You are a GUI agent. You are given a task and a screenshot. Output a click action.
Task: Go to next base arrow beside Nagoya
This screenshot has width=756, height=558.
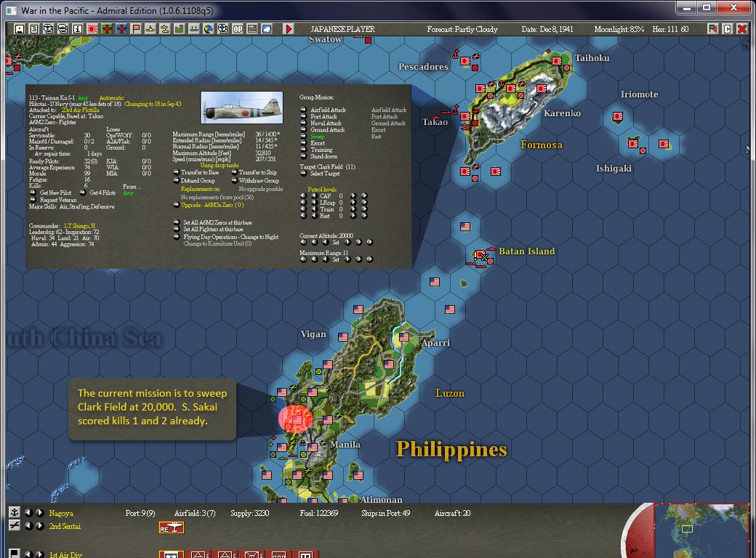40,513
